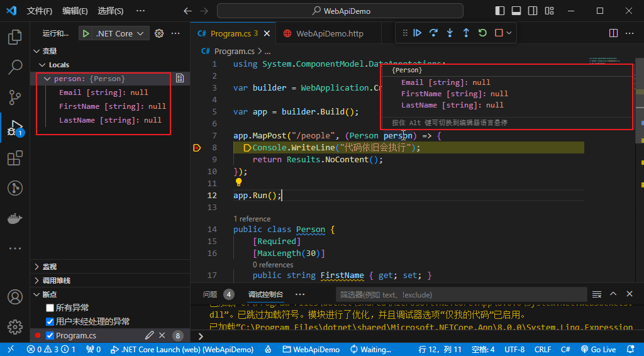Click the Step Out debug icon
Viewport: 644px width, 356px height.
tap(466, 33)
